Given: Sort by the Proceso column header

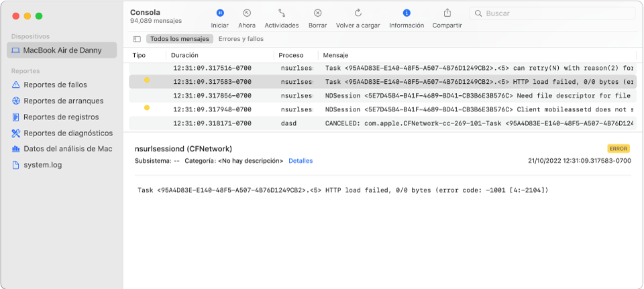Looking at the screenshot, I should [x=290, y=55].
